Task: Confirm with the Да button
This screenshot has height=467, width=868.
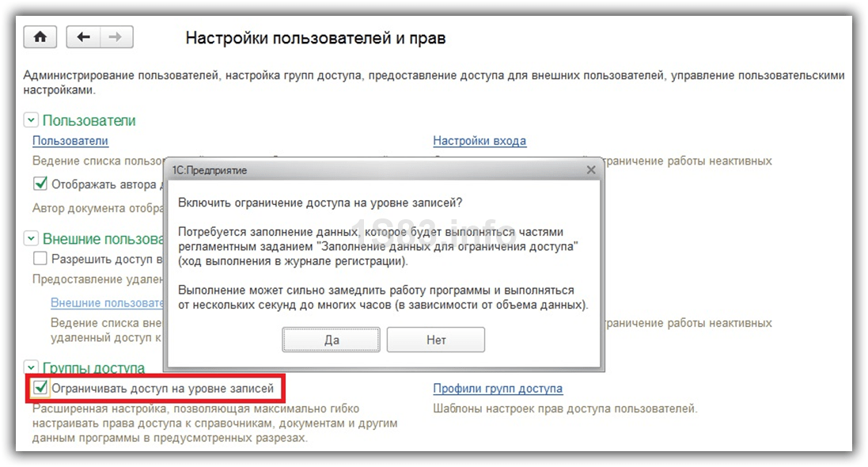Action: [331, 340]
